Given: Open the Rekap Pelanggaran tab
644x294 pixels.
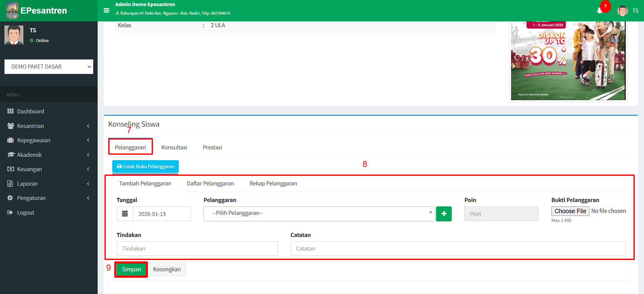Looking at the screenshot, I should coord(273,183).
